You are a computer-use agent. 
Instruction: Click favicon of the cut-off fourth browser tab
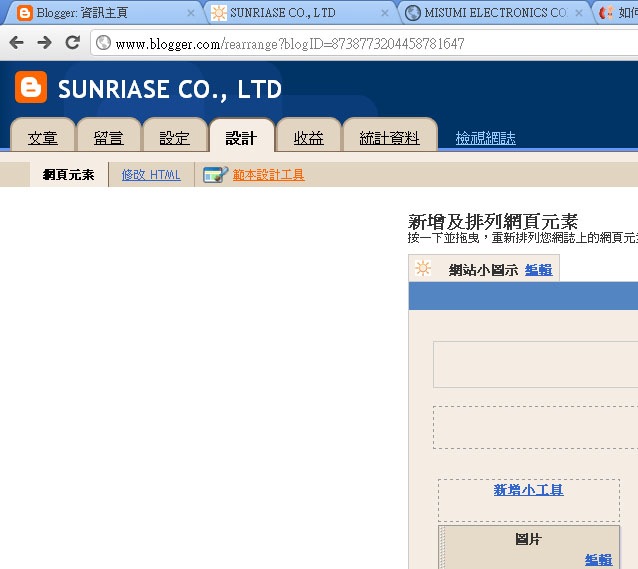[x=606, y=13]
